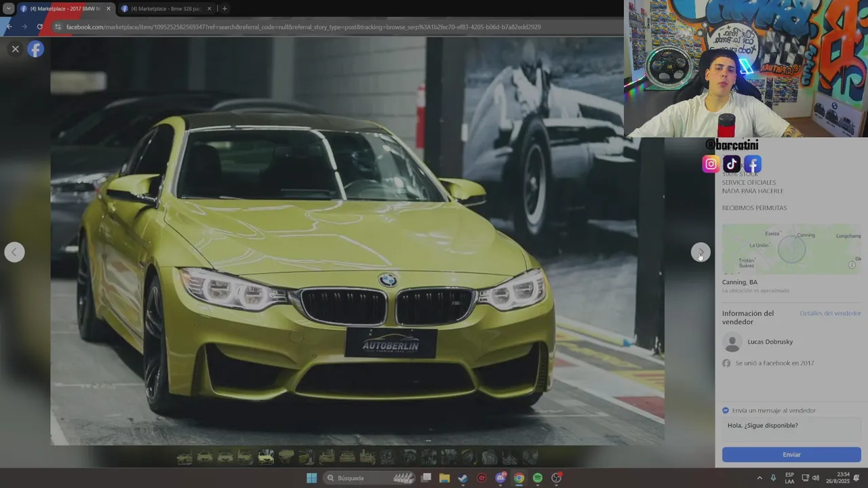Open Spotify from the taskbar
This screenshot has height=488, width=868.
pos(537,478)
